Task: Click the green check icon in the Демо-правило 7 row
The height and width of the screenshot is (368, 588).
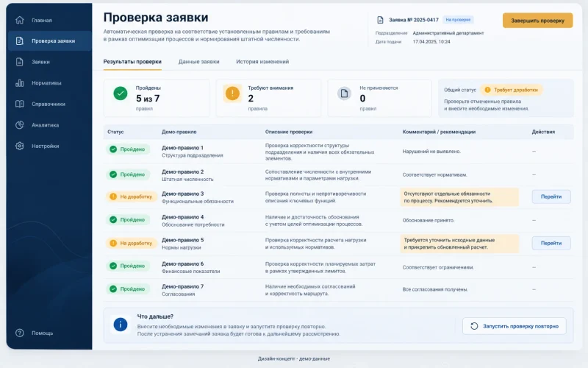Action: [113, 289]
